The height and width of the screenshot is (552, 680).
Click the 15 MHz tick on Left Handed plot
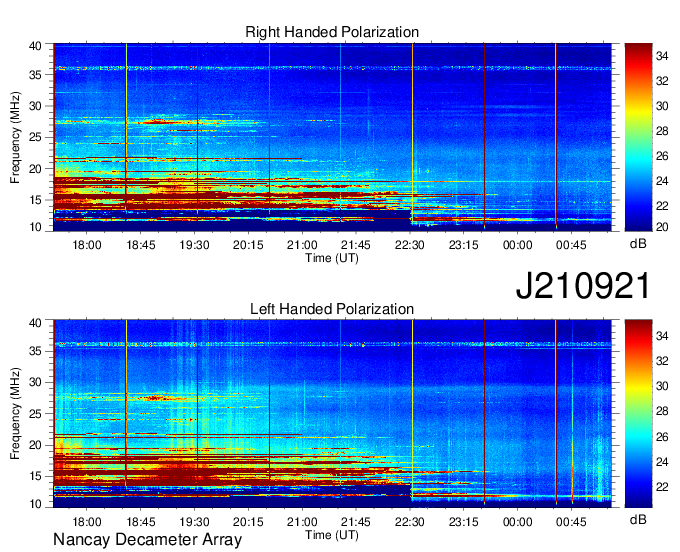click(x=35, y=476)
